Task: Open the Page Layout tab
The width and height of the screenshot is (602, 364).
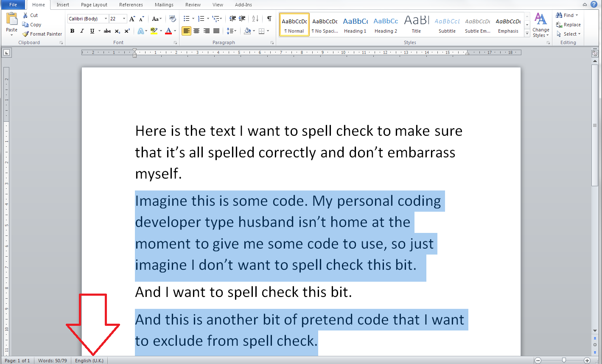Action: tap(94, 5)
